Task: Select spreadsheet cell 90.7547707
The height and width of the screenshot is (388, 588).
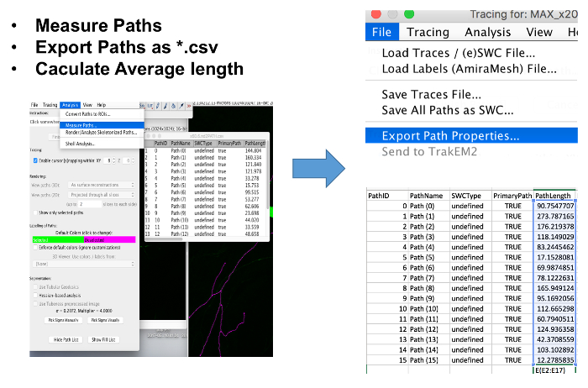Action: 554,206
